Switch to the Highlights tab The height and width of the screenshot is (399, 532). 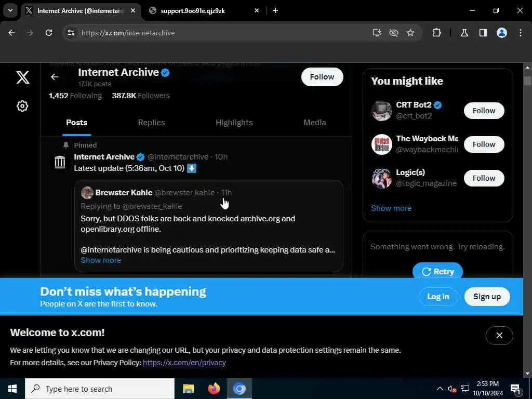point(234,123)
